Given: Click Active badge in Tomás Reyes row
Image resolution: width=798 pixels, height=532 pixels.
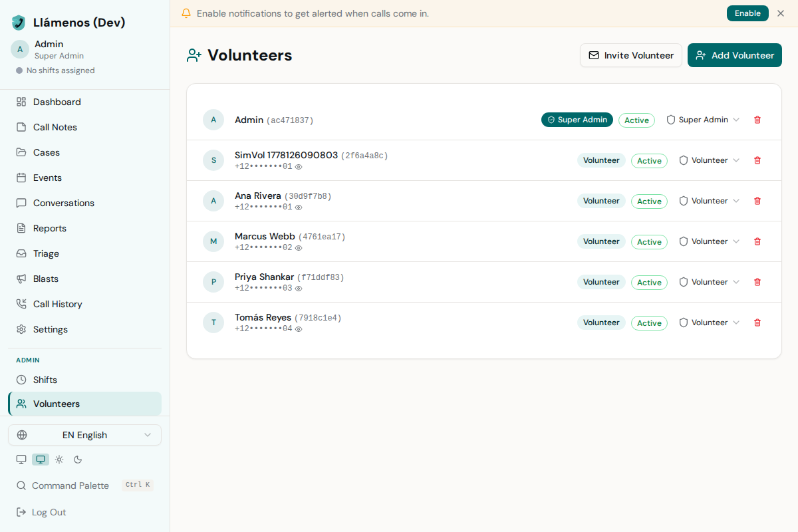Looking at the screenshot, I should coord(649,323).
